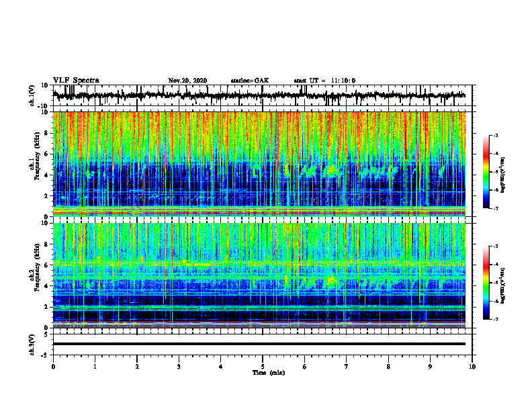Click the ch.2 frequency tick label "6"

[x=46, y=265]
